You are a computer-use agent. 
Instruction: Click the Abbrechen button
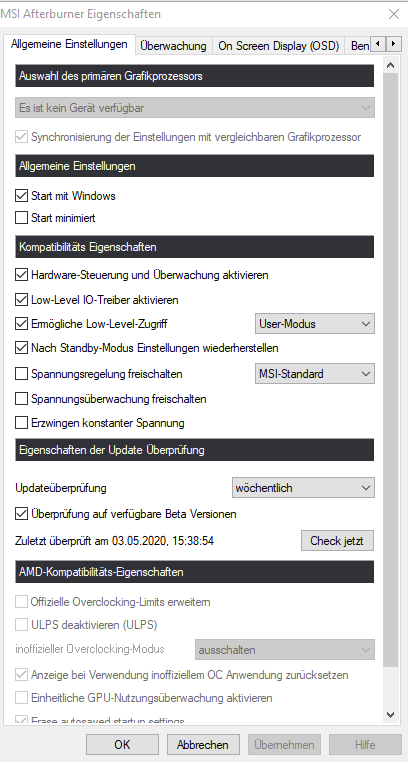click(x=203, y=745)
